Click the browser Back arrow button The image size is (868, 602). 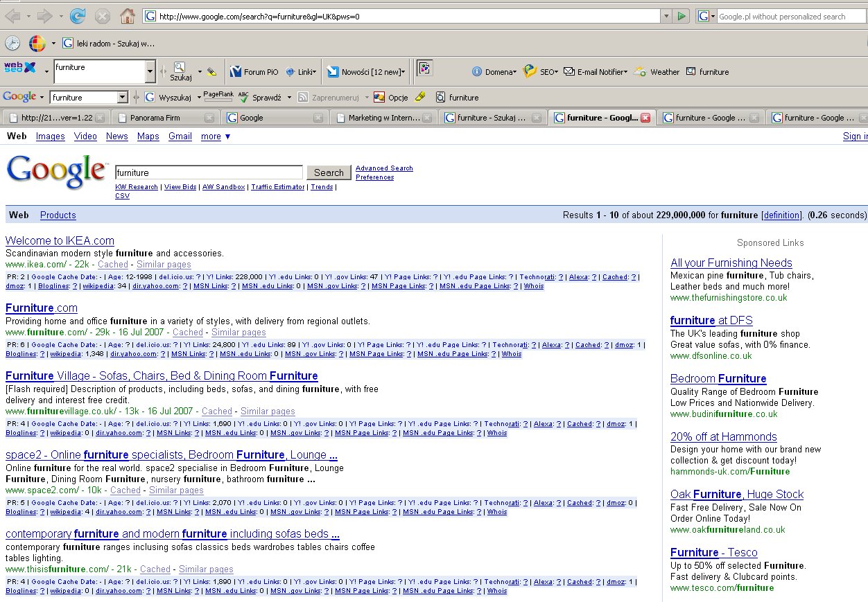point(12,16)
